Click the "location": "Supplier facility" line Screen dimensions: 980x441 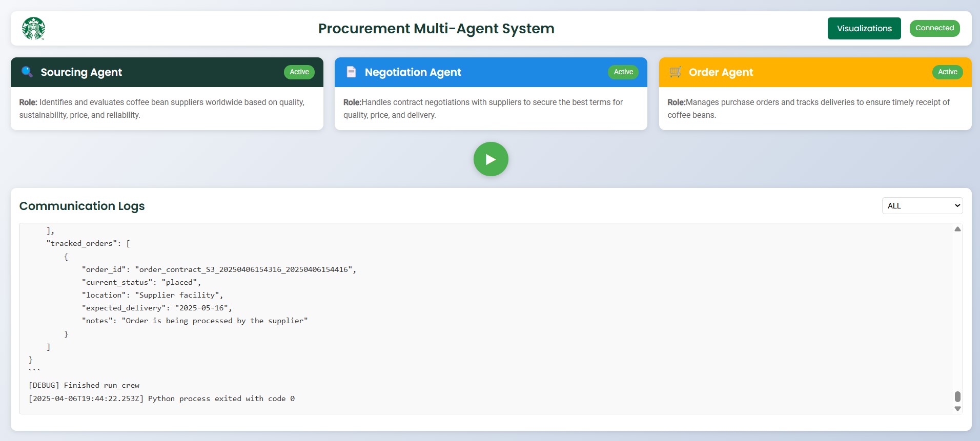tap(152, 295)
